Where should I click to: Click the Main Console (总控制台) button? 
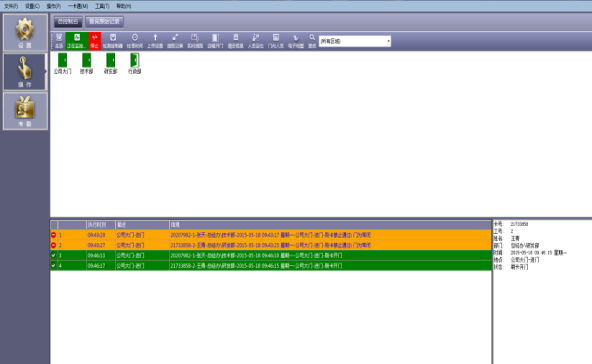coord(68,22)
